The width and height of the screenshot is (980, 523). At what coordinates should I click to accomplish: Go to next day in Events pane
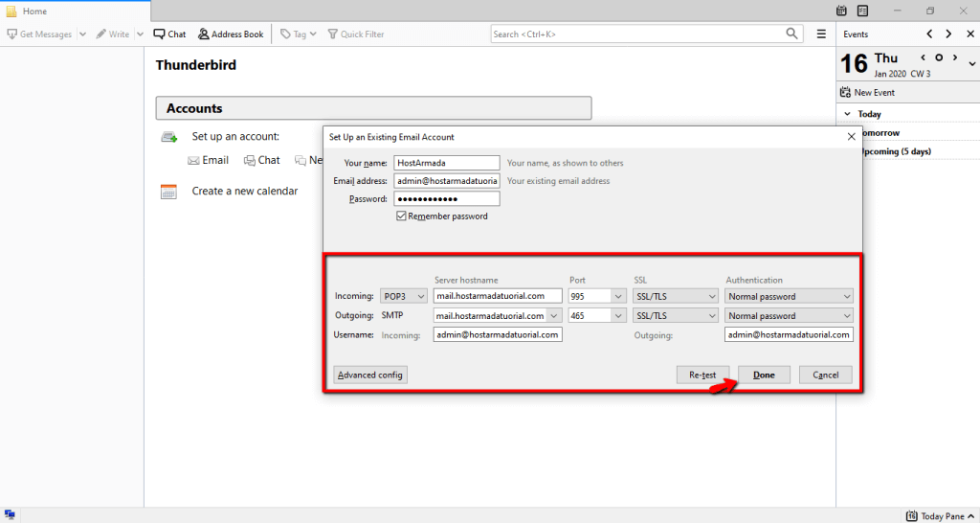coord(948,34)
